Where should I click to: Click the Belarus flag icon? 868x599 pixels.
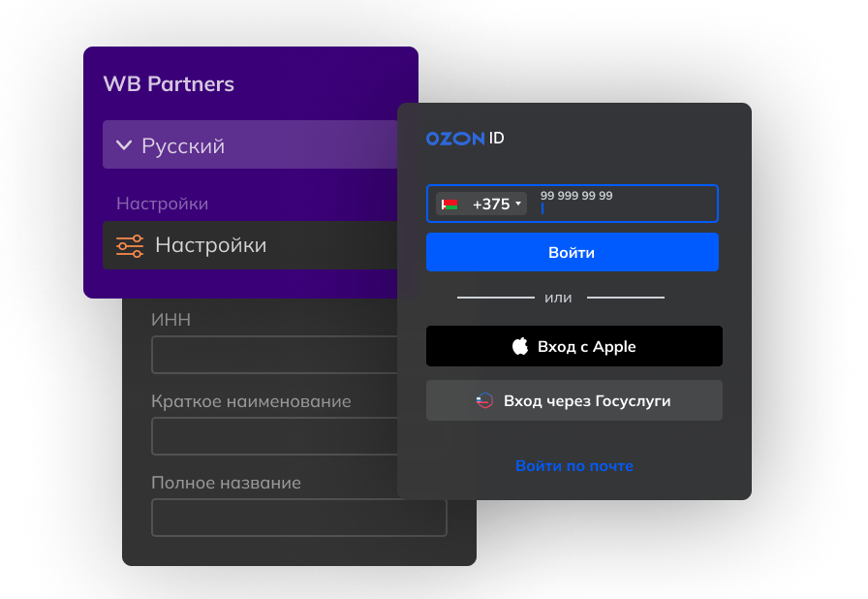pos(449,205)
